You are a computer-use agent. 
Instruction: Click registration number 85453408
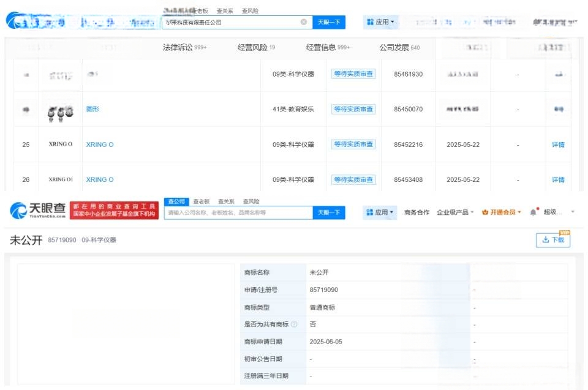pyautogui.click(x=408, y=179)
